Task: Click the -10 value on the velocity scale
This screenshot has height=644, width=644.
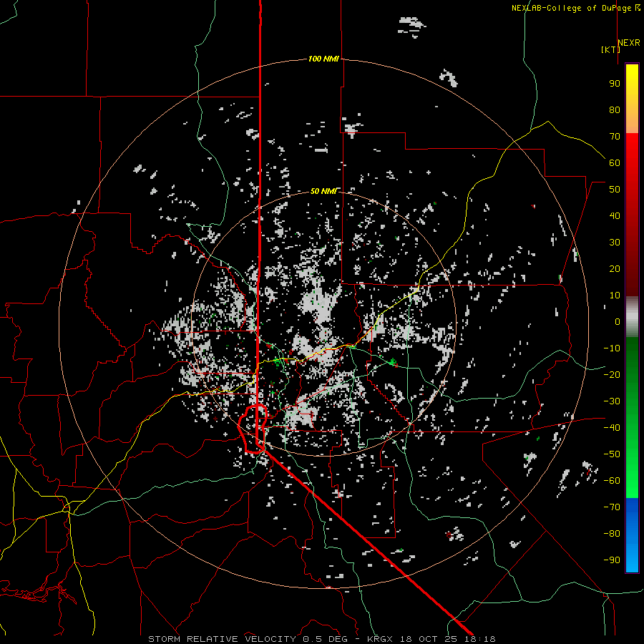Action: click(612, 348)
